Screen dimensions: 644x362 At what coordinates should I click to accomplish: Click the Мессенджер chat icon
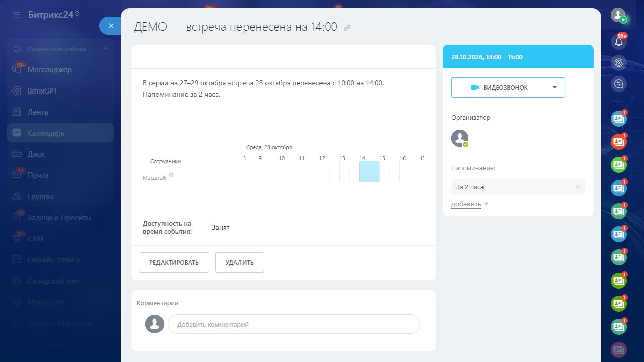[x=17, y=70]
